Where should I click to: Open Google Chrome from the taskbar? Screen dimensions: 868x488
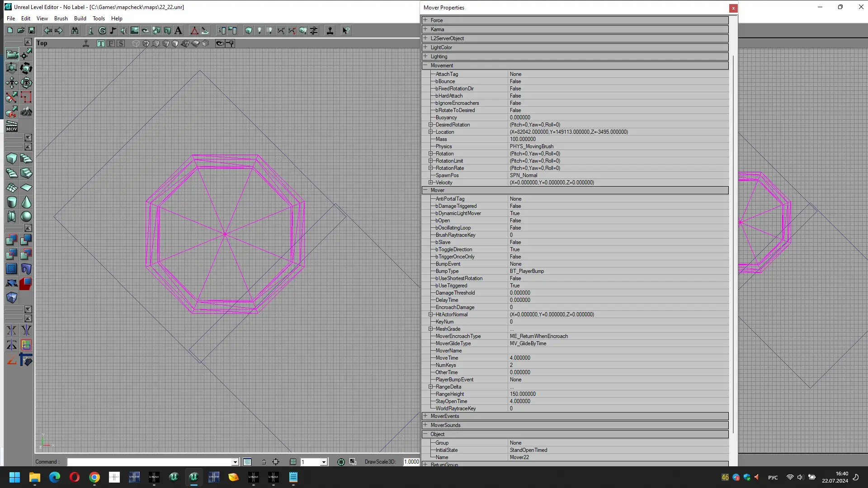[x=94, y=477]
